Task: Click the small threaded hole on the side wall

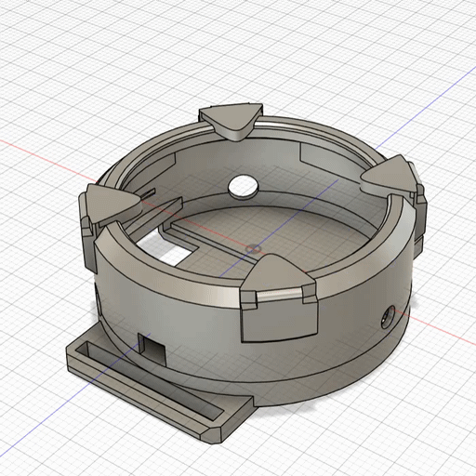Action: [x=388, y=317]
